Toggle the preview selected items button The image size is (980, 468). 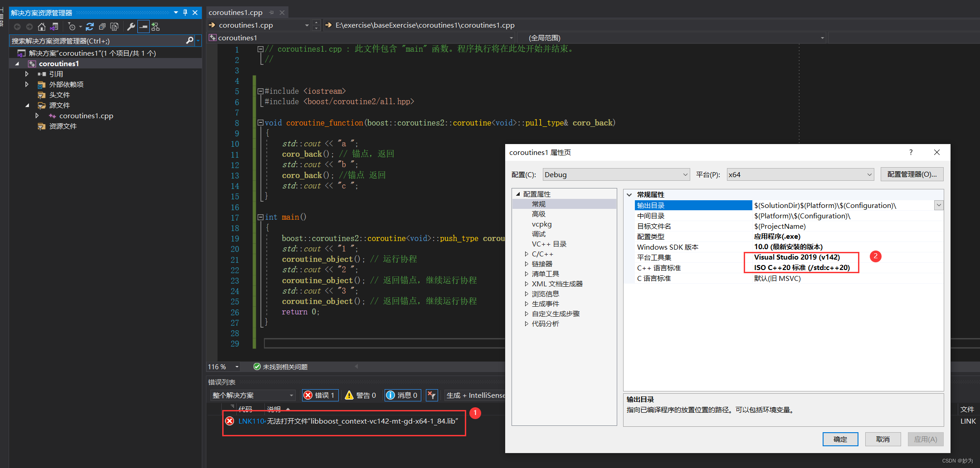143,27
